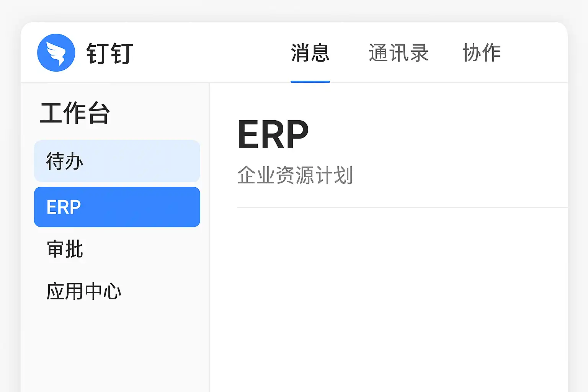
Task: Click empty sidebar space below 应用中心
Action: [115, 345]
